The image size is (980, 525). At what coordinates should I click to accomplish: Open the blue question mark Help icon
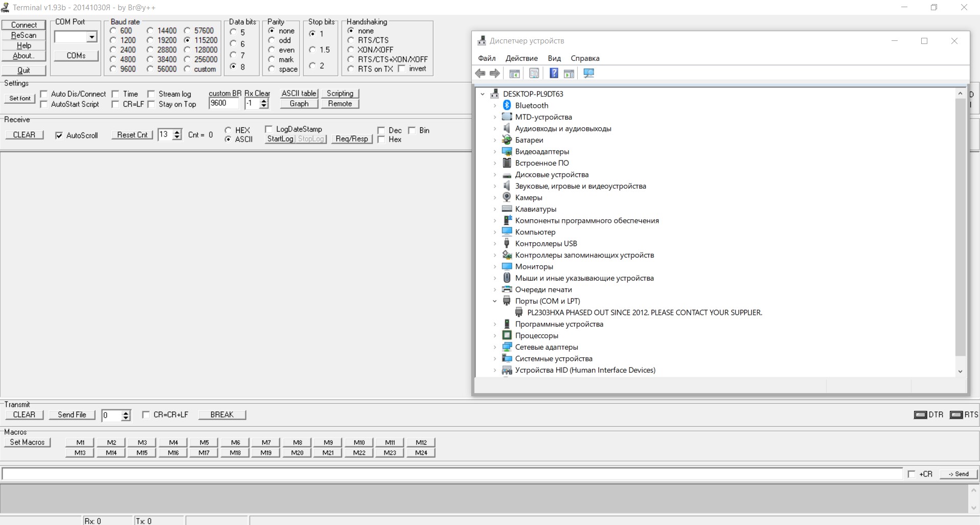pyautogui.click(x=553, y=74)
